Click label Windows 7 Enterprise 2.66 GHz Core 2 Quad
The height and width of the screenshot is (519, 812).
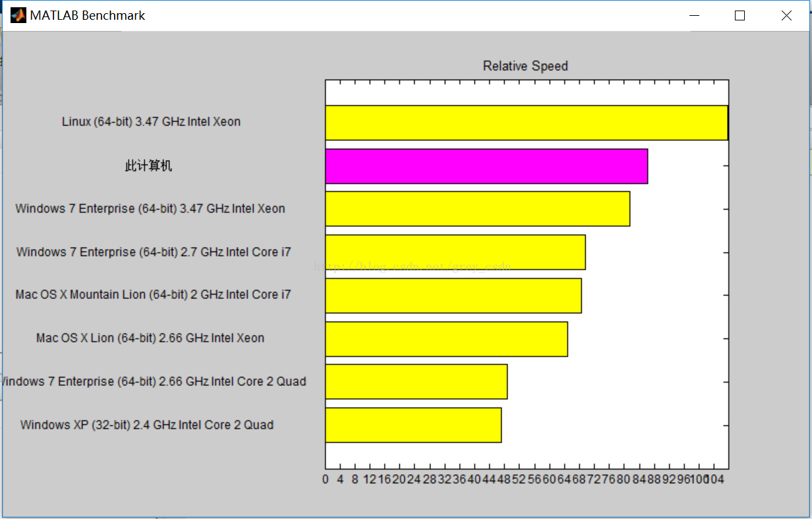[154, 381]
